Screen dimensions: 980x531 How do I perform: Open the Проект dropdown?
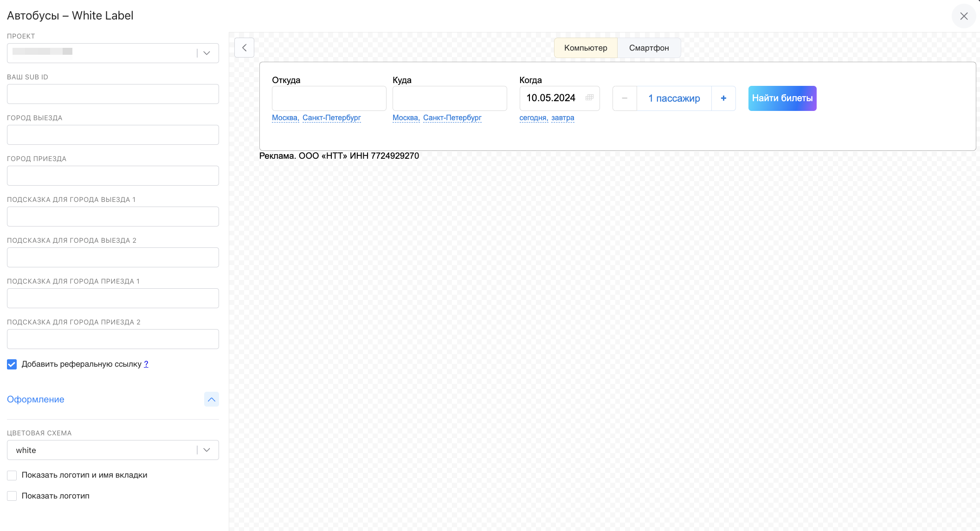[x=113, y=53]
